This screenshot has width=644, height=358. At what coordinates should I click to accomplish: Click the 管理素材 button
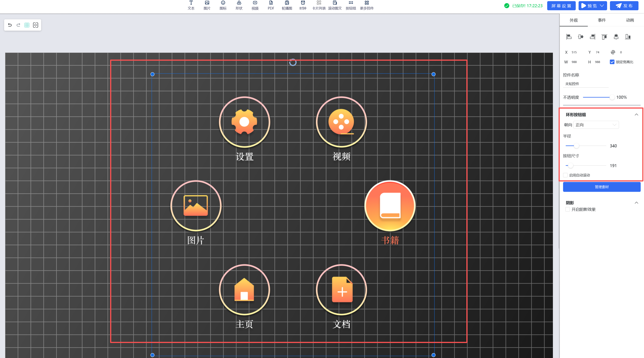(602, 187)
